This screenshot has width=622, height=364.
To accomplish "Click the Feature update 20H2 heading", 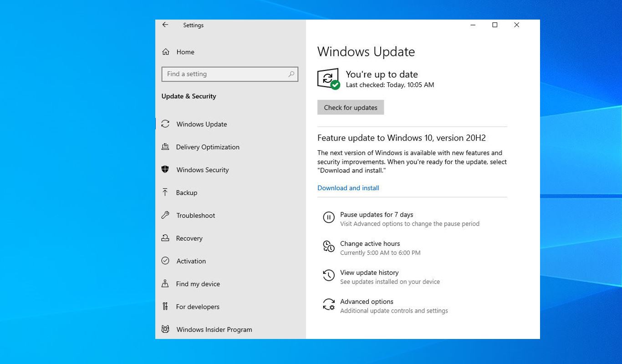I will (x=402, y=138).
